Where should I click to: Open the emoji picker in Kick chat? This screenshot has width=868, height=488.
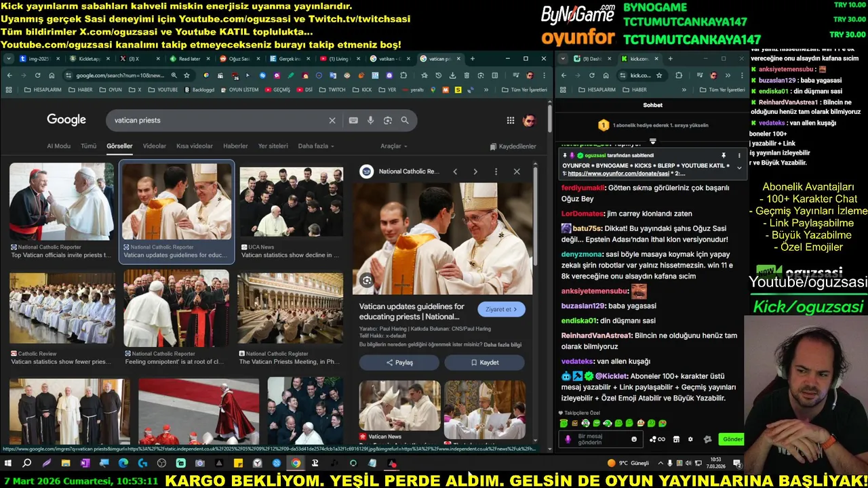[634, 439]
